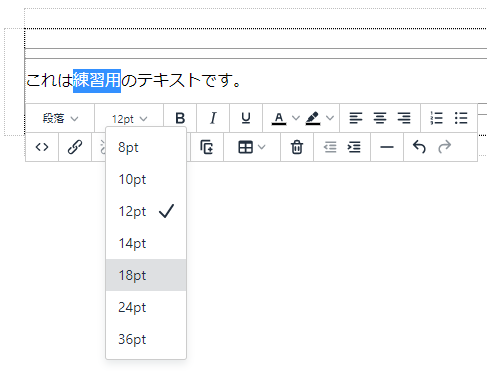Click the trash delete icon
The image size is (487, 371).
coord(297,147)
